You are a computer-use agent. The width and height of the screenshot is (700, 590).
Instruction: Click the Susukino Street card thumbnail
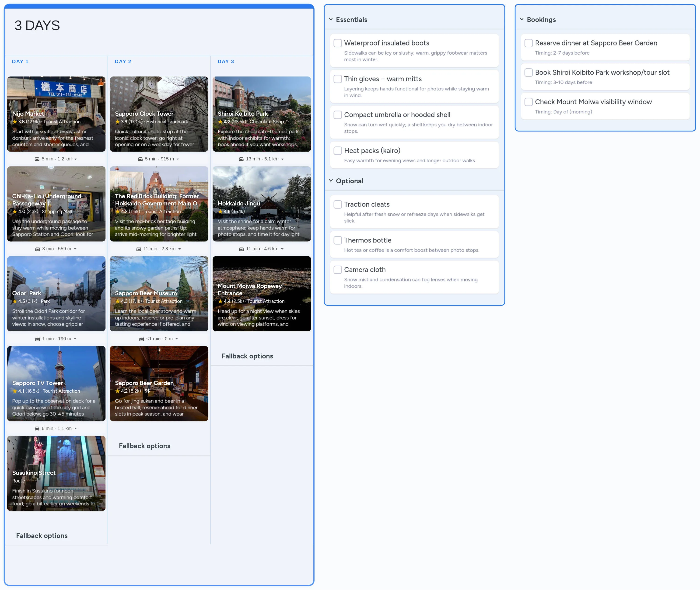(56, 473)
